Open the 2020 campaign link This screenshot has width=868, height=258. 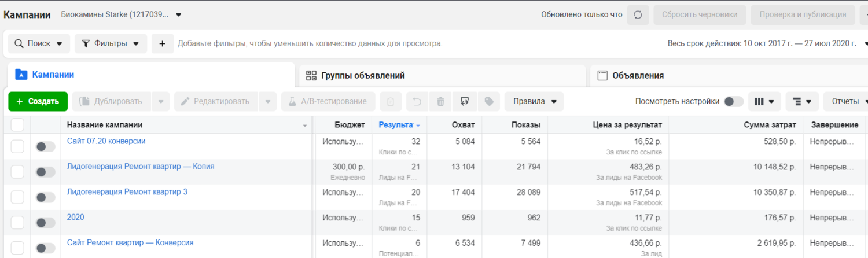pyautogui.click(x=75, y=218)
